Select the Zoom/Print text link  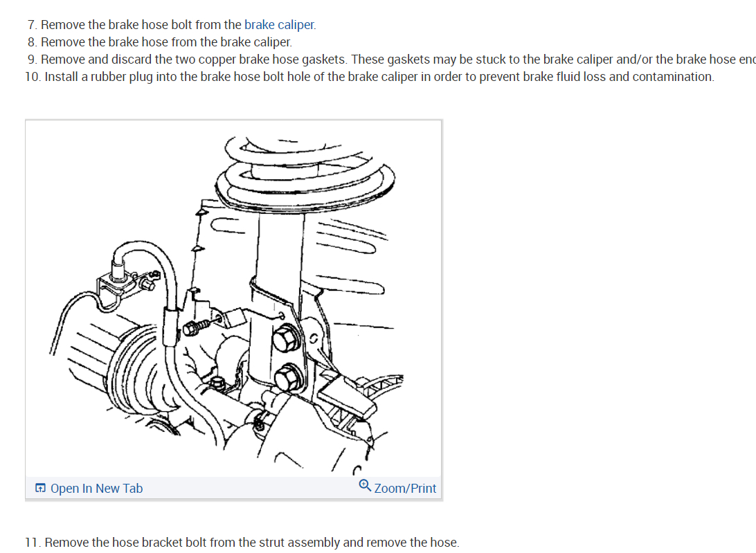pos(405,489)
